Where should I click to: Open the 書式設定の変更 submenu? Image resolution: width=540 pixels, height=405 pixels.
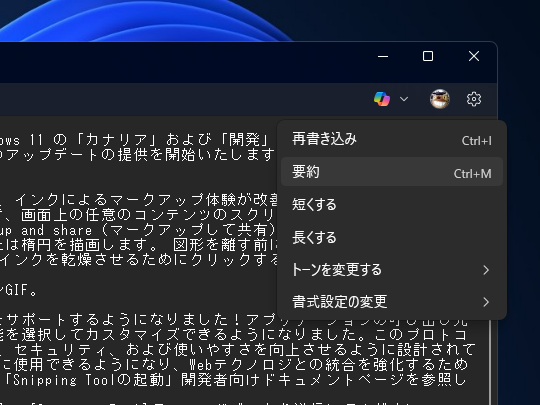pos(392,302)
